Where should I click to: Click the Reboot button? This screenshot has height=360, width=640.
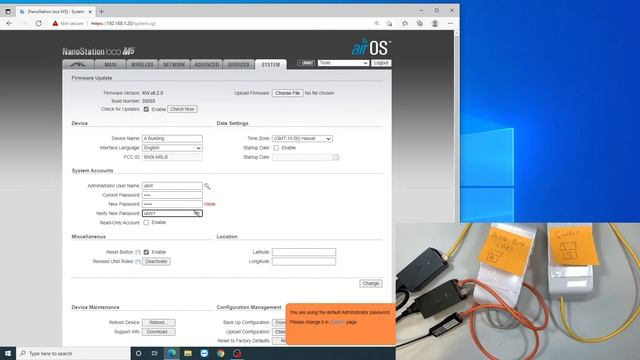(x=158, y=322)
